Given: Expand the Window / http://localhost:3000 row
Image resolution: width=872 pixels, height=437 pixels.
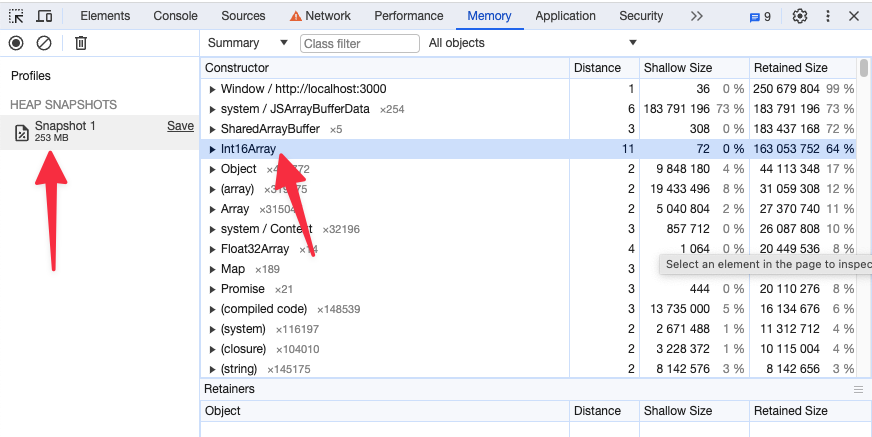Looking at the screenshot, I should point(212,89).
